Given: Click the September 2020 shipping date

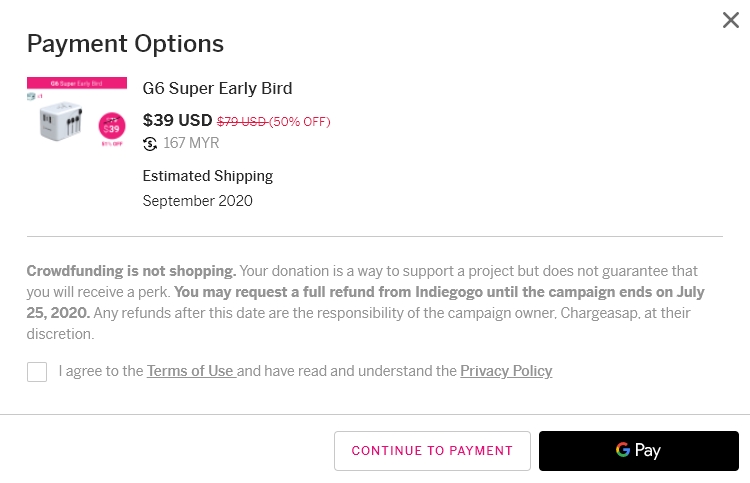Looking at the screenshot, I should click(x=197, y=200).
